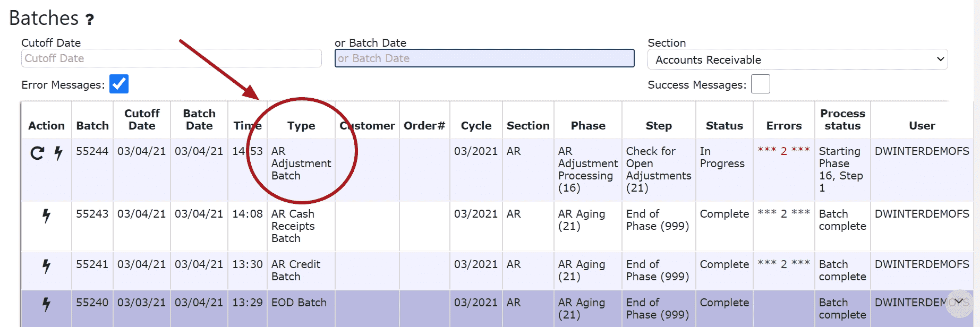The width and height of the screenshot is (980, 327).
Task: Open the Section dropdown showing Accounts Receivable
Action: [798, 59]
